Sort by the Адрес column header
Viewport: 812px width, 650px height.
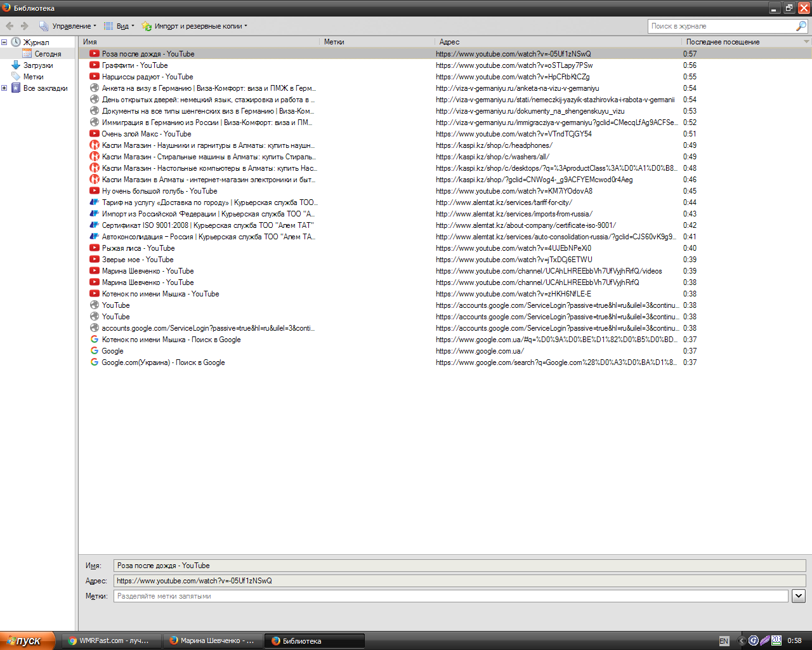(x=558, y=42)
